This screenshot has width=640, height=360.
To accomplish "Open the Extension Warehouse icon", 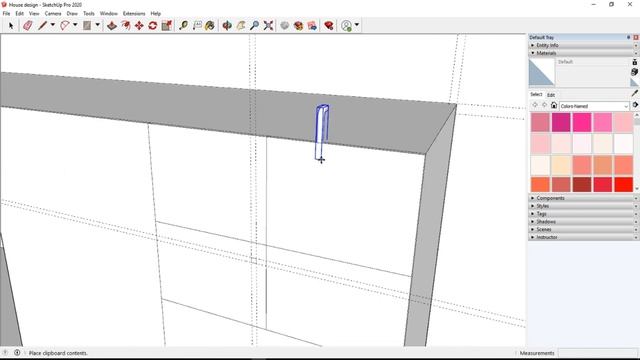I will point(298,25).
